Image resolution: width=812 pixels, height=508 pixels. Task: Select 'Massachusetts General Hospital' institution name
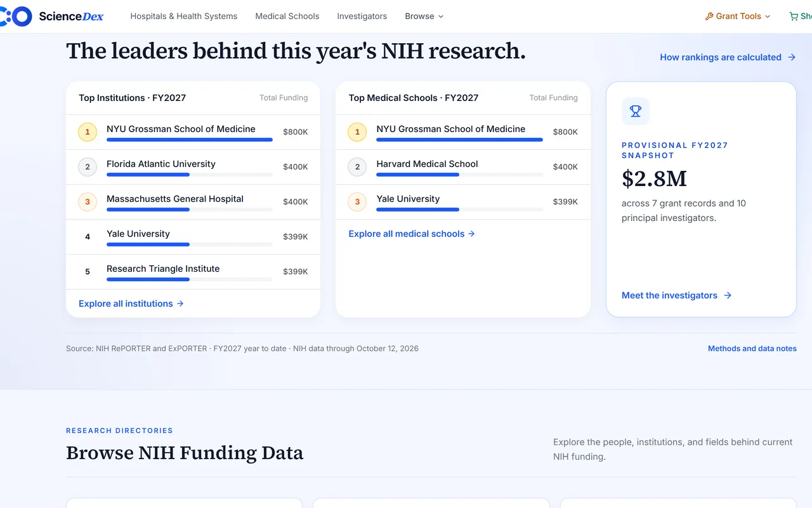175,199
